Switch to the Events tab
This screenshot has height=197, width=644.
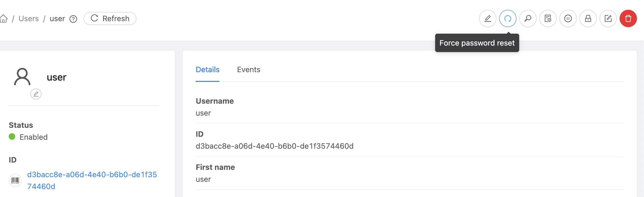248,69
